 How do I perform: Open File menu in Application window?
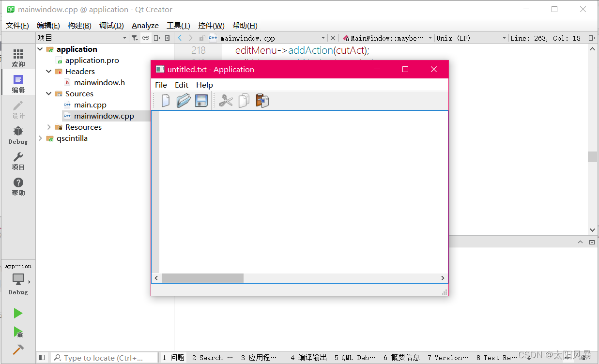(161, 85)
